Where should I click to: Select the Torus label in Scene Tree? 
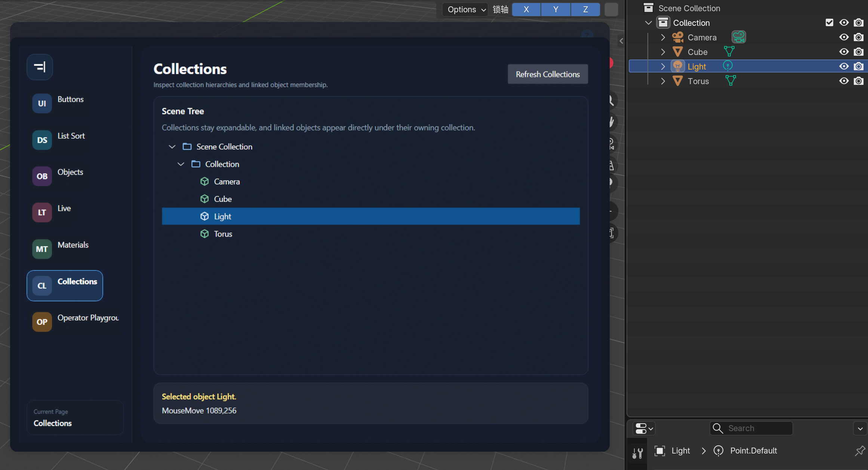click(x=223, y=234)
